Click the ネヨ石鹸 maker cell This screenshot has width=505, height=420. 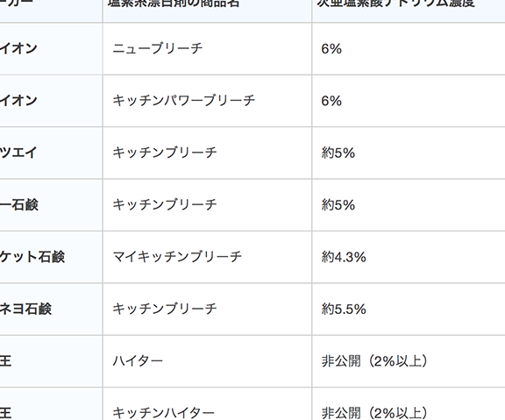pos(51,310)
